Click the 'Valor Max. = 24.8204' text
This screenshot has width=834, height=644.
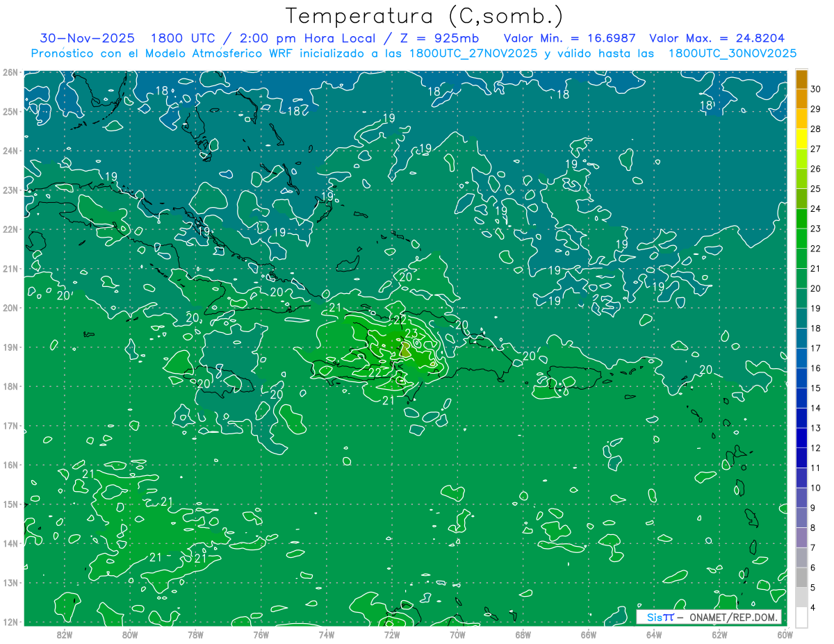tap(717, 38)
